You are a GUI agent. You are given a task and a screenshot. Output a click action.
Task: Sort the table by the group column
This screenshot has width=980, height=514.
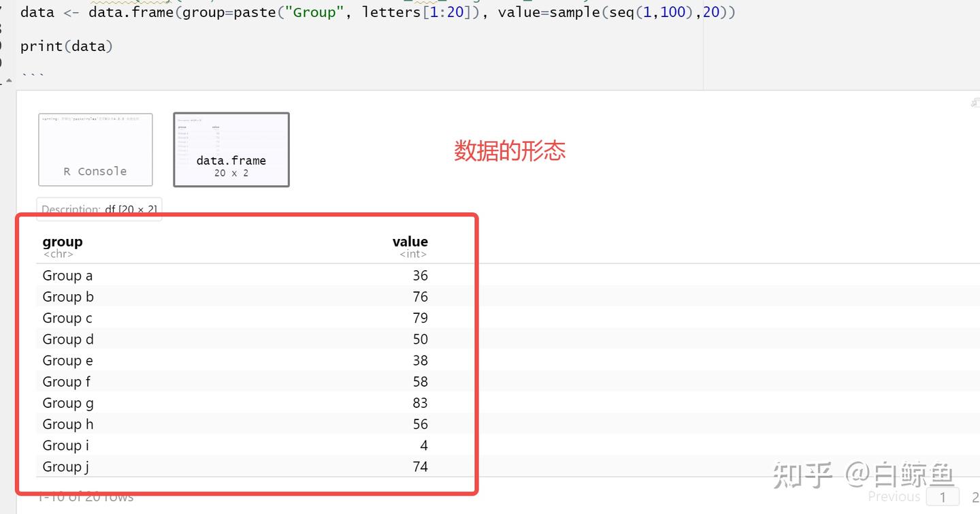coord(63,241)
